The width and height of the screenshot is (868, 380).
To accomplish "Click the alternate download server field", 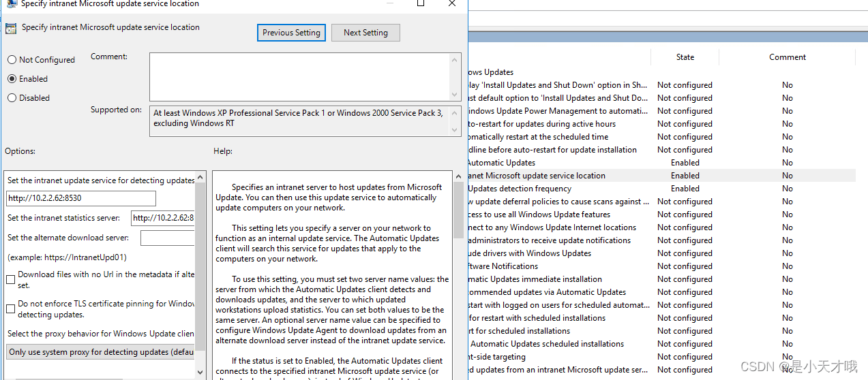I will 167,238.
